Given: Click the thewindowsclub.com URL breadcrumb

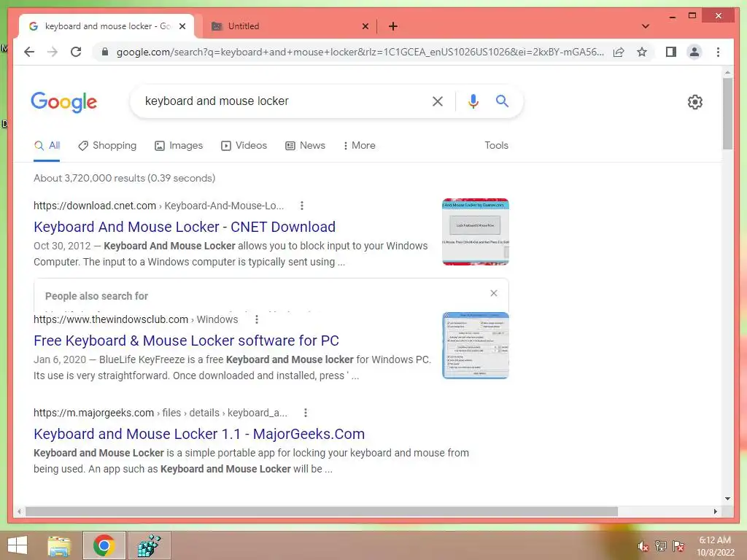Looking at the screenshot, I should [x=136, y=319].
